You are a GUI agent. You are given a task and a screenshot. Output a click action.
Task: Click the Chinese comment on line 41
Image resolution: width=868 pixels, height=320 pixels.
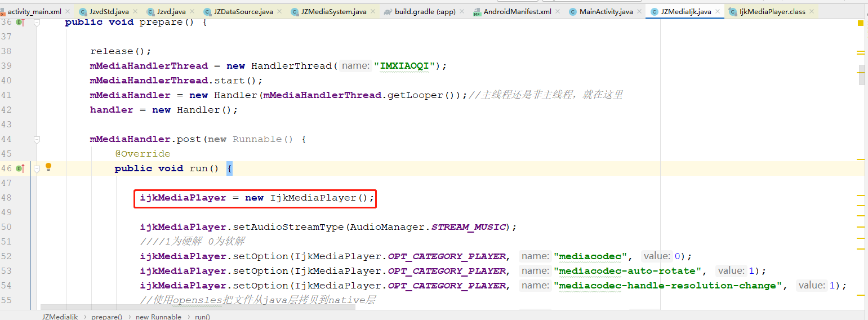[545, 95]
